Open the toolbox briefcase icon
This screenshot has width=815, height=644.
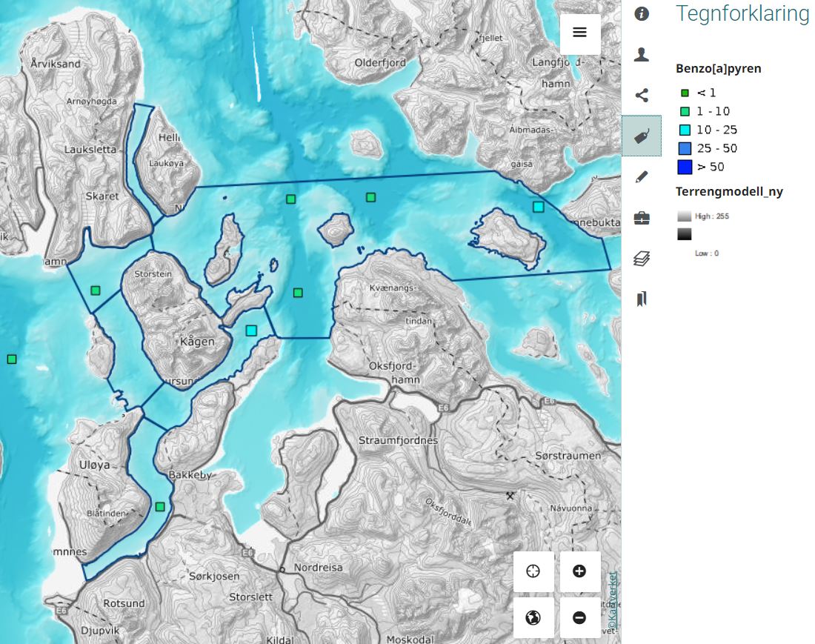coord(642,218)
